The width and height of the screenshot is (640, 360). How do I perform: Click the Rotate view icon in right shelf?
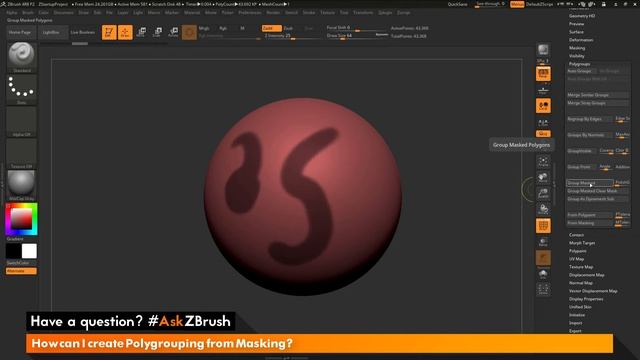point(543,209)
